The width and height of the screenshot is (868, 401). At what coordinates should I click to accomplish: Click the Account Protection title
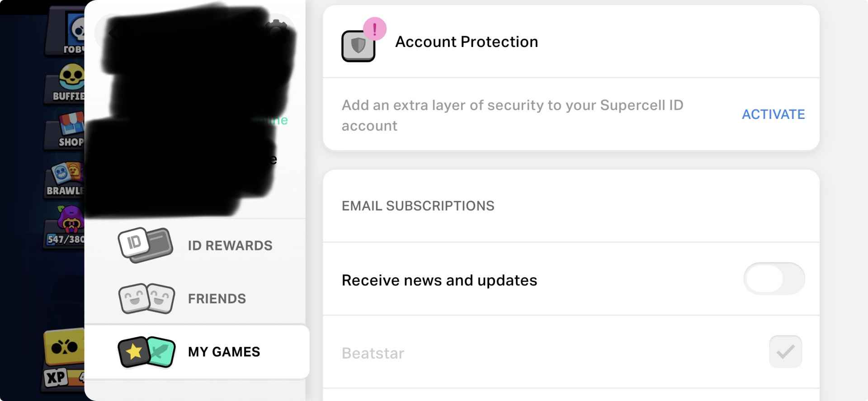[x=467, y=42]
